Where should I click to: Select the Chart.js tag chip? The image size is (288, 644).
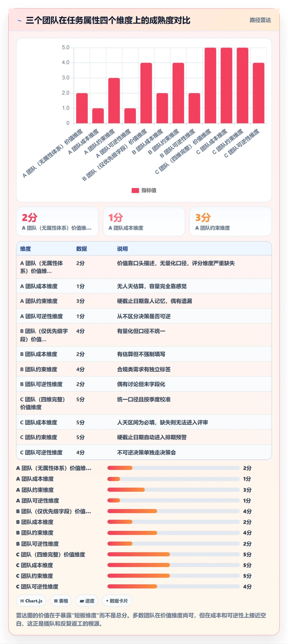31,601
